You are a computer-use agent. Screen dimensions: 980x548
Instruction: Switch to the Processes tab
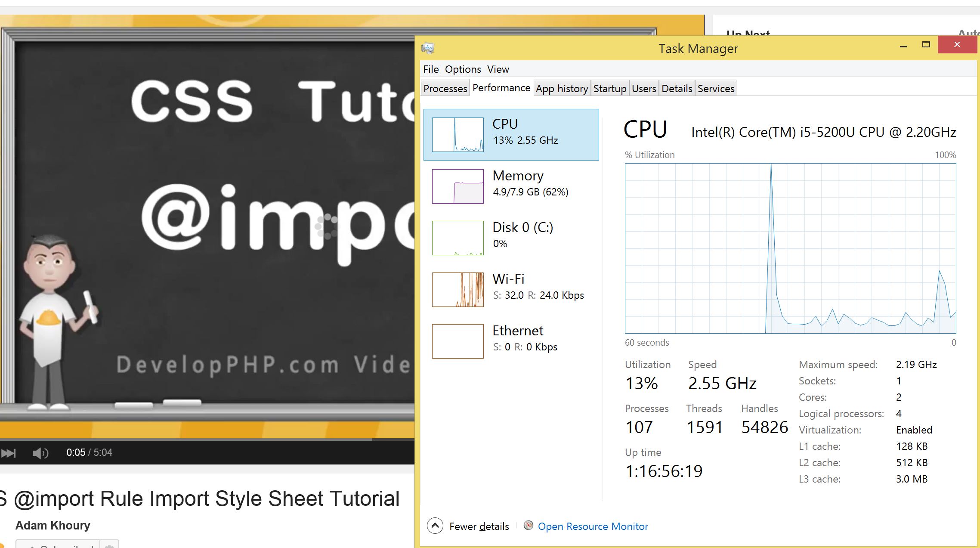point(445,88)
